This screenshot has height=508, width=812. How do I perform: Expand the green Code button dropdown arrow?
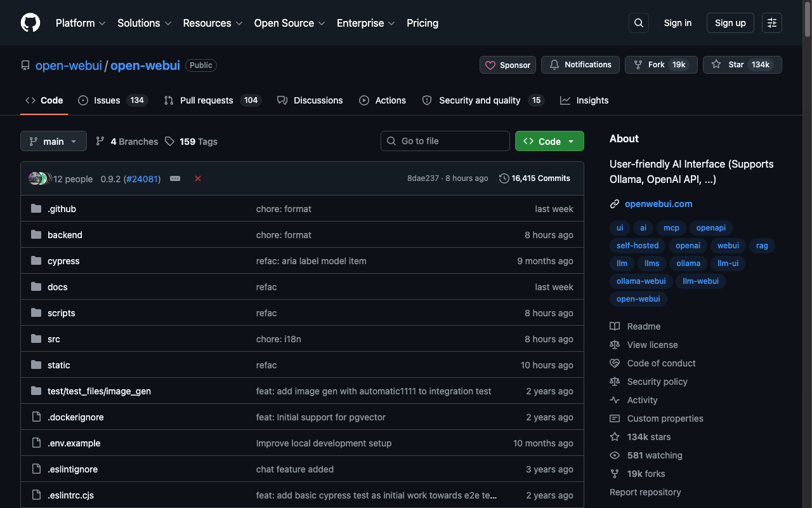click(x=570, y=141)
